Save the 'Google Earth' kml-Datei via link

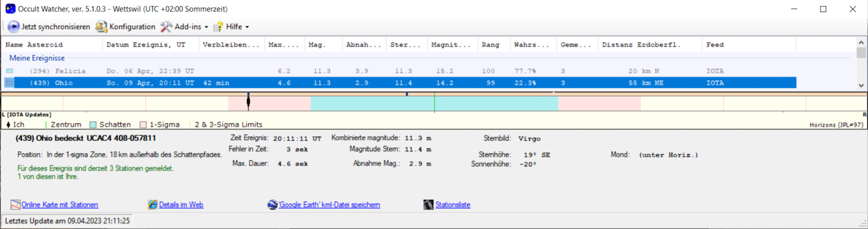(x=329, y=205)
